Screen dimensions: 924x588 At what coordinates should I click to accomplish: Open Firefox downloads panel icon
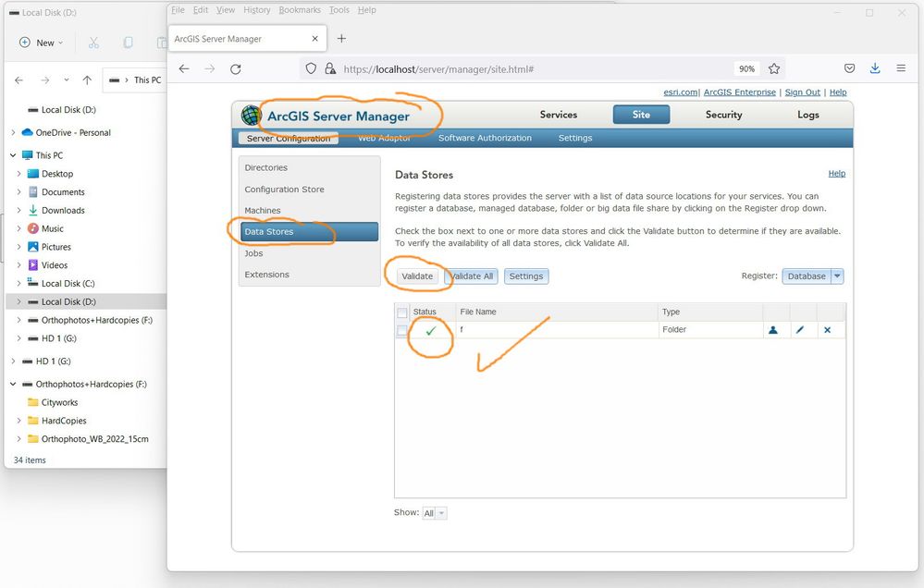[875, 68]
